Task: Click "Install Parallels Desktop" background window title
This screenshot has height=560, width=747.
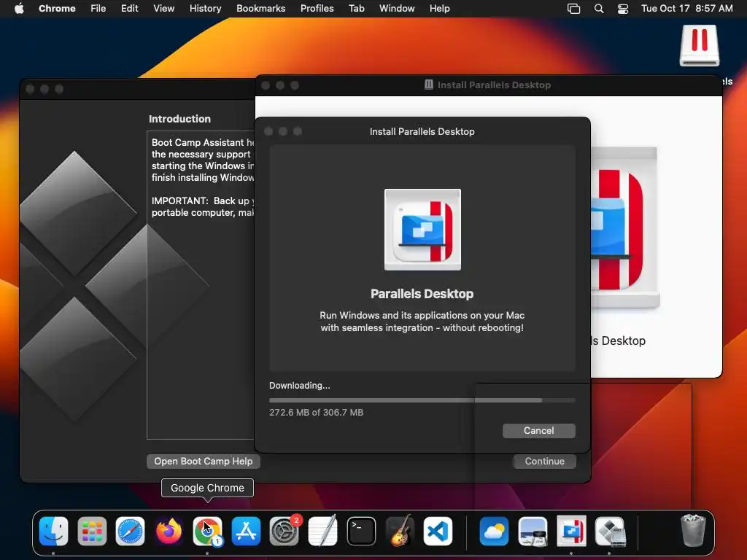Action: (494, 85)
